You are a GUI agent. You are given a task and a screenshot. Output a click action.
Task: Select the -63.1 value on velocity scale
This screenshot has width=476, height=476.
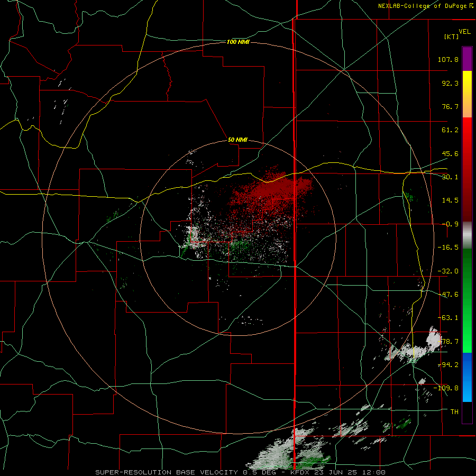tap(448, 318)
